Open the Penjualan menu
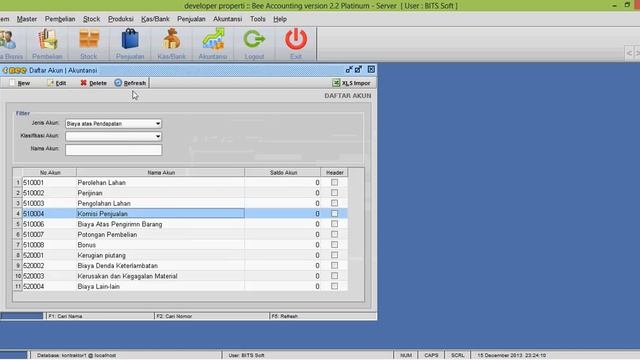The height and width of the screenshot is (360, 640). pyautogui.click(x=191, y=19)
